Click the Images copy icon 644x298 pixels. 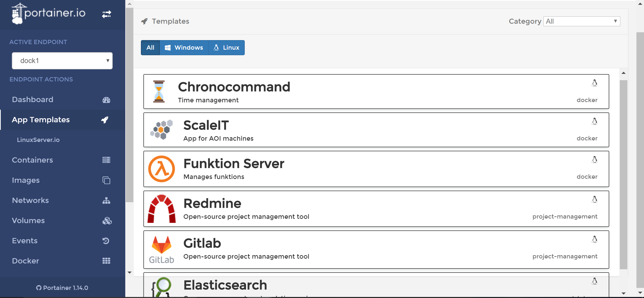(106, 180)
